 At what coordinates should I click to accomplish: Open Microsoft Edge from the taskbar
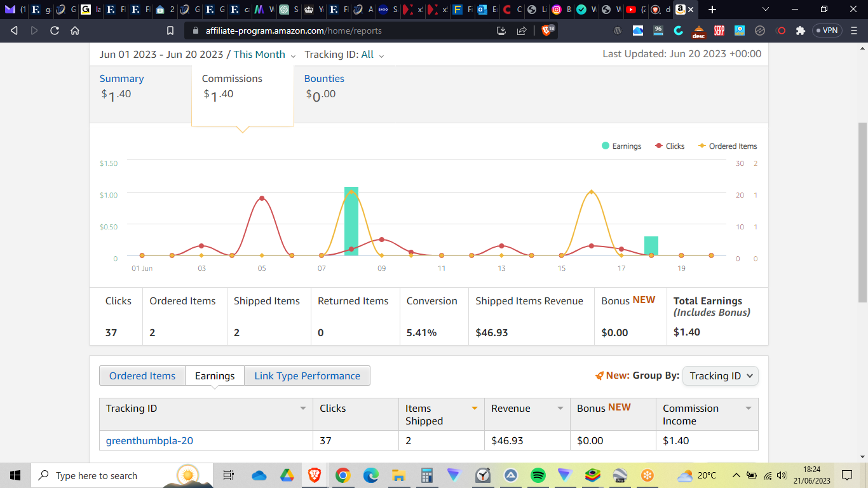point(371,475)
